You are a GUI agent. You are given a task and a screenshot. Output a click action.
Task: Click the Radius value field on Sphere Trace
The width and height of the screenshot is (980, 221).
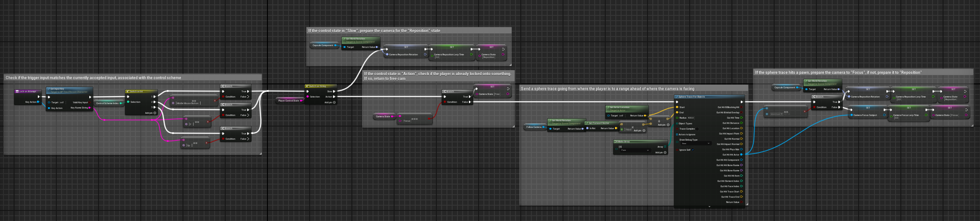691,118
